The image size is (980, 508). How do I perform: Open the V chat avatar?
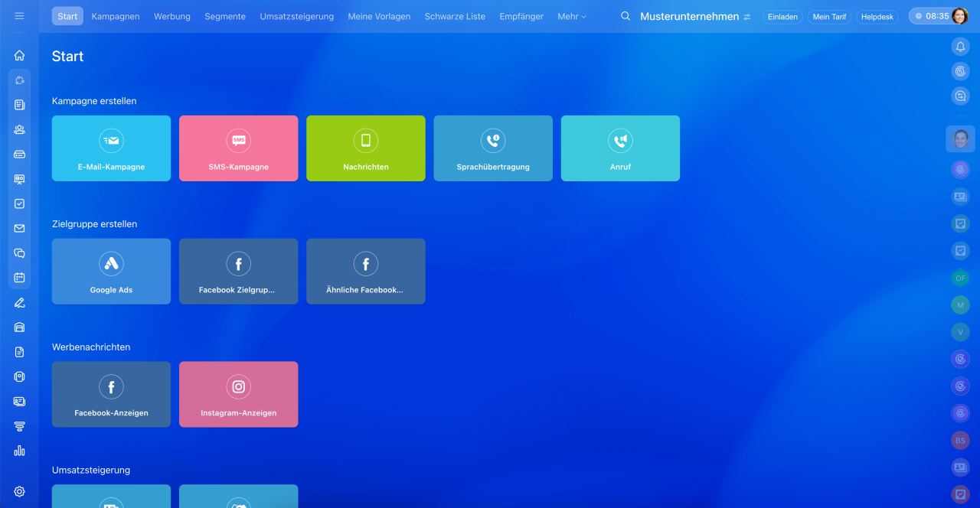click(x=960, y=332)
